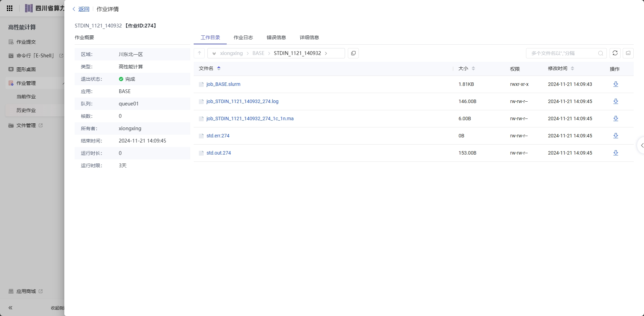Open 文件管理 from the sidebar

26,125
